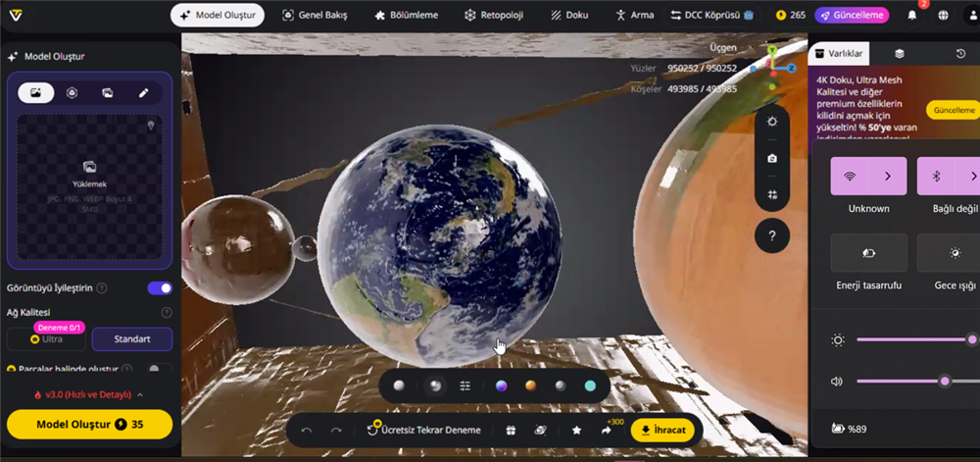Click the help question mark button

coord(772,235)
